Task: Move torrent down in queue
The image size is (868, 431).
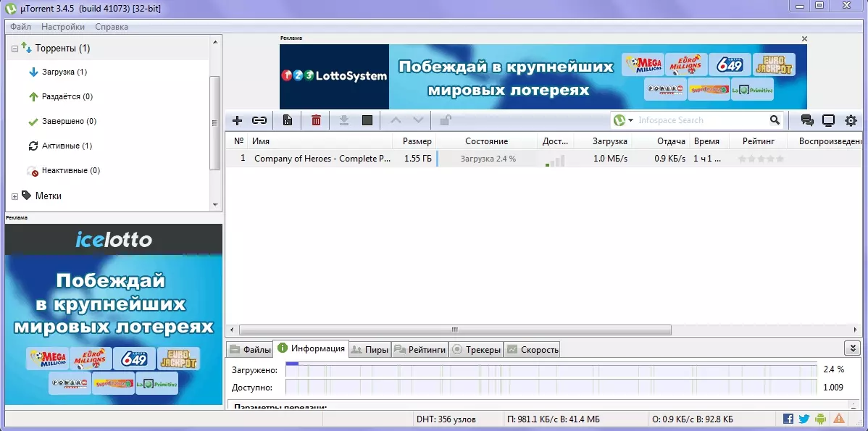Action: click(419, 120)
